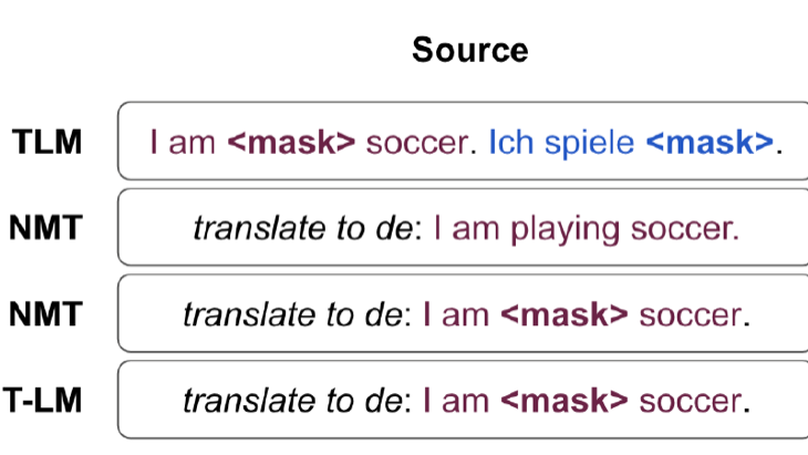Click the <mask> token in the T-LM box
The width and height of the screenshot is (808, 455).
pyautogui.click(x=566, y=402)
